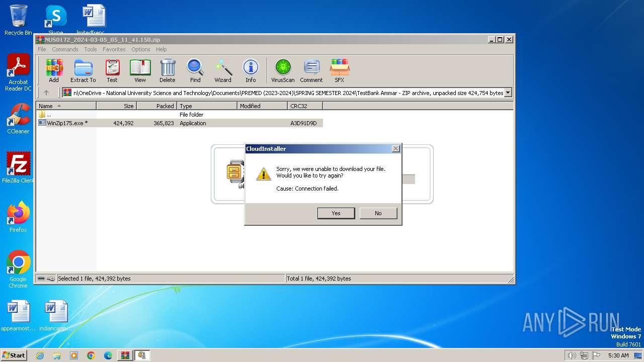The width and height of the screenshot is (644, 362).
Task: Click the Windows Media Player taskbar icon
Action: 74,355
